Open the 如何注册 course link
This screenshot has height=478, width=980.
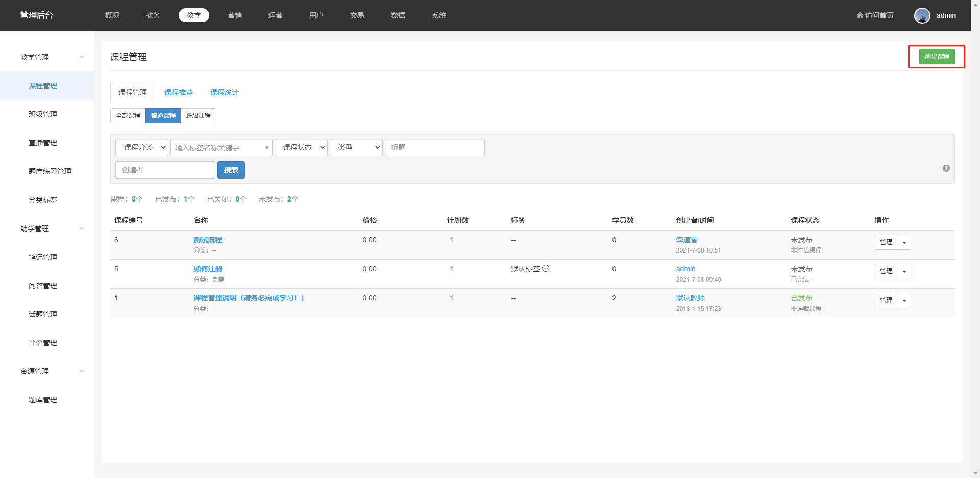coord(208,269)
